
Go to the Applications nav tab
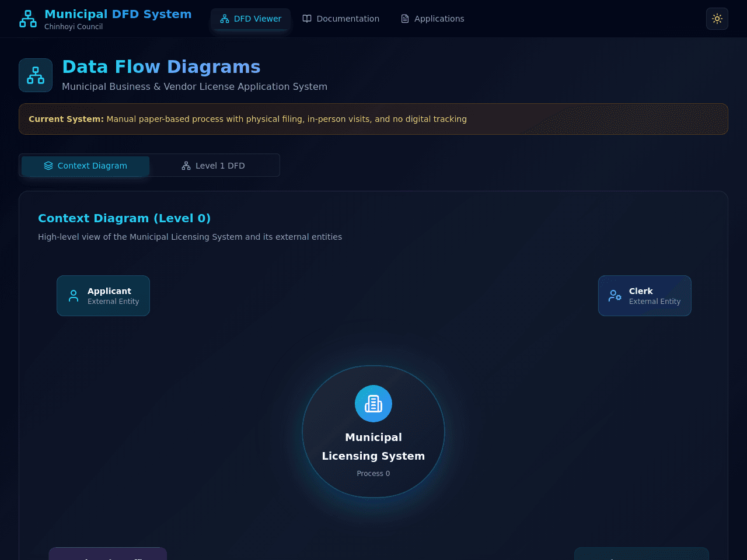click(x=432, y=19)
